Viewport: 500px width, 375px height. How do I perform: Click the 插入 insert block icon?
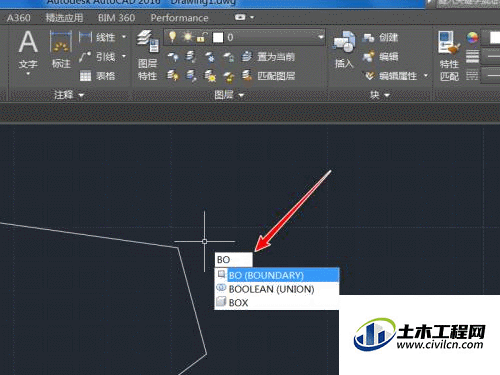pos(344,50)
